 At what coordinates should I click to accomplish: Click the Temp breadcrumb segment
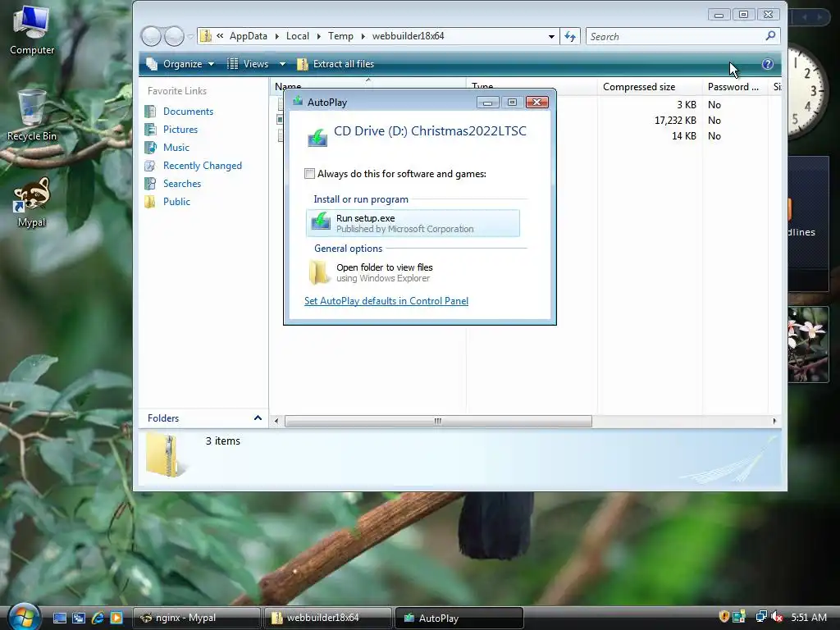pyautogui.click(x=340, y=36)
